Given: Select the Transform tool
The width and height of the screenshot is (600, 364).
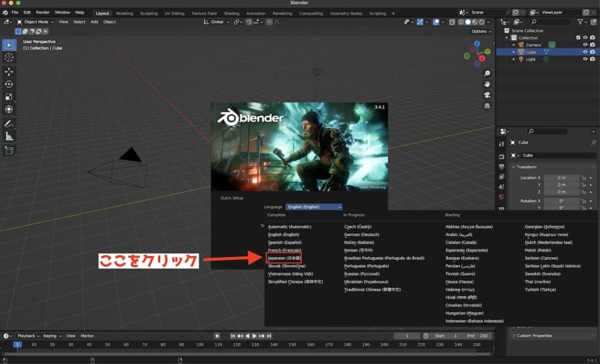Looking at the screenshot, I should [x=9, y=109].
